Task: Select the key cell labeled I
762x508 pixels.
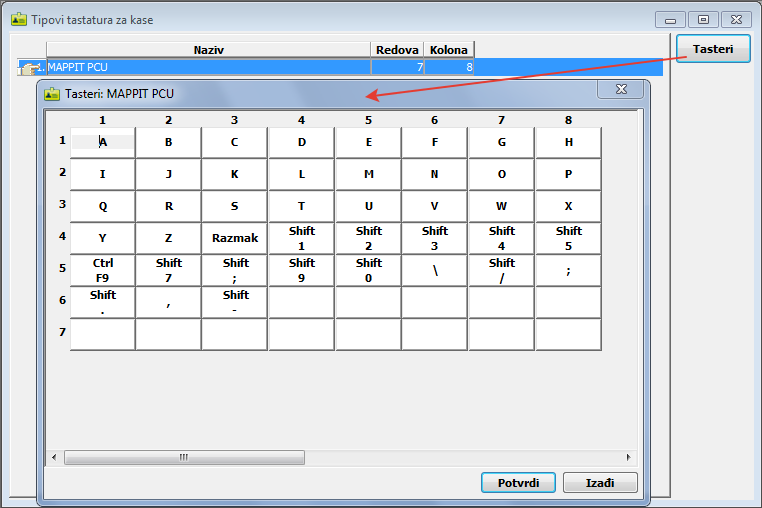Action: [x=103, y=174]
